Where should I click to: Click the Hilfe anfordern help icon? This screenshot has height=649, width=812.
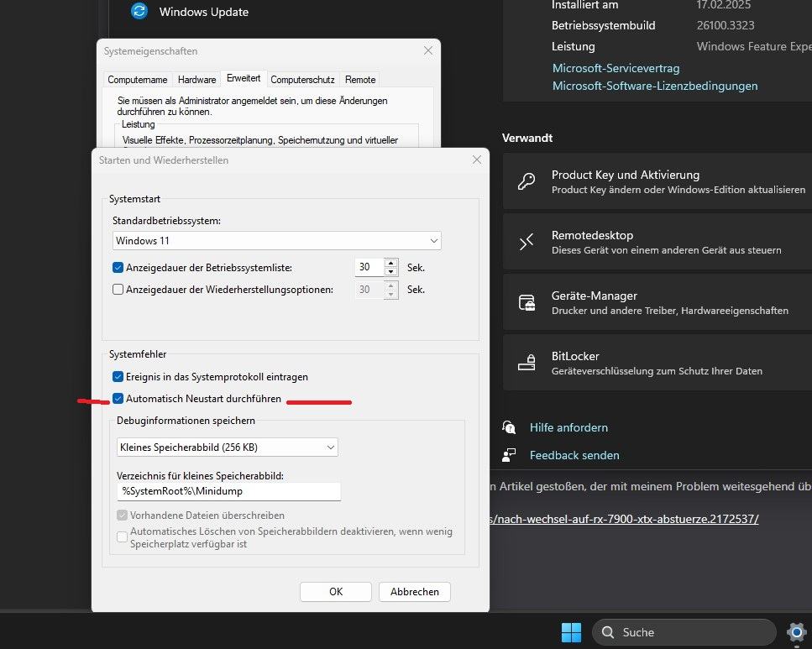coord(509,427)
